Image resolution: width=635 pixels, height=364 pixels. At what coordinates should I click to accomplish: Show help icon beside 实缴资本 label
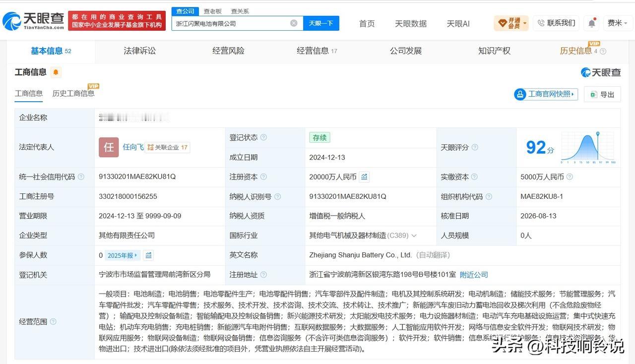(x=474, y=177)
